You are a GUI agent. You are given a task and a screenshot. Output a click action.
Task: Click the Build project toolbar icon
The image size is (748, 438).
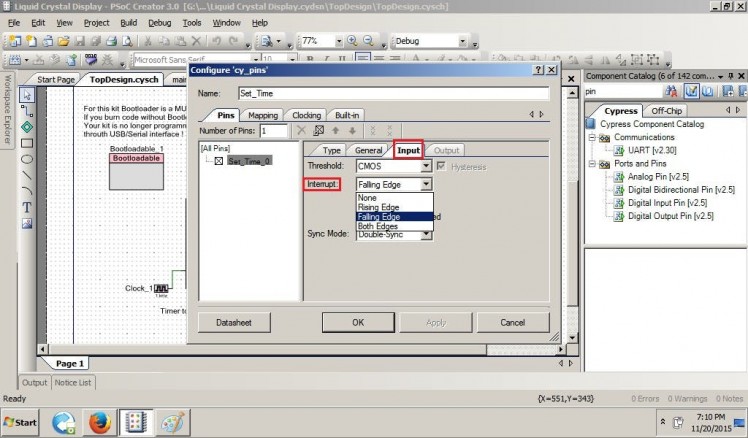tap(15, 60)
